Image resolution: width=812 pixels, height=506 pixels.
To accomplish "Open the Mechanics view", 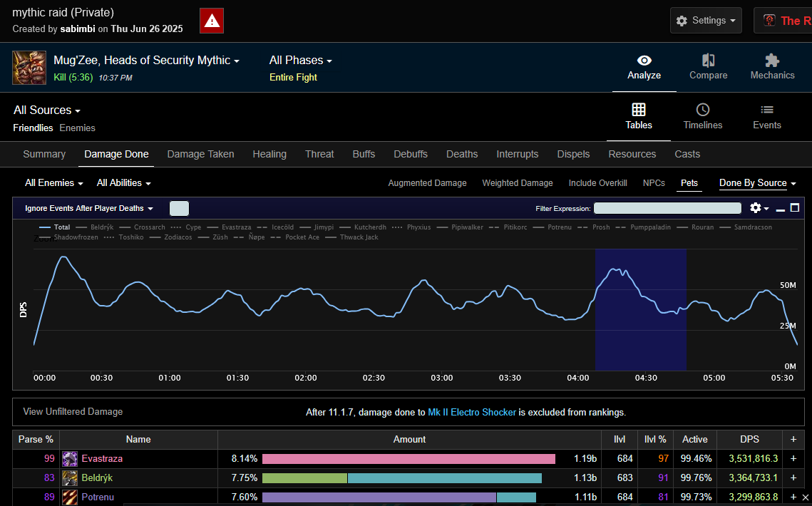I will (x=772, y=67).
